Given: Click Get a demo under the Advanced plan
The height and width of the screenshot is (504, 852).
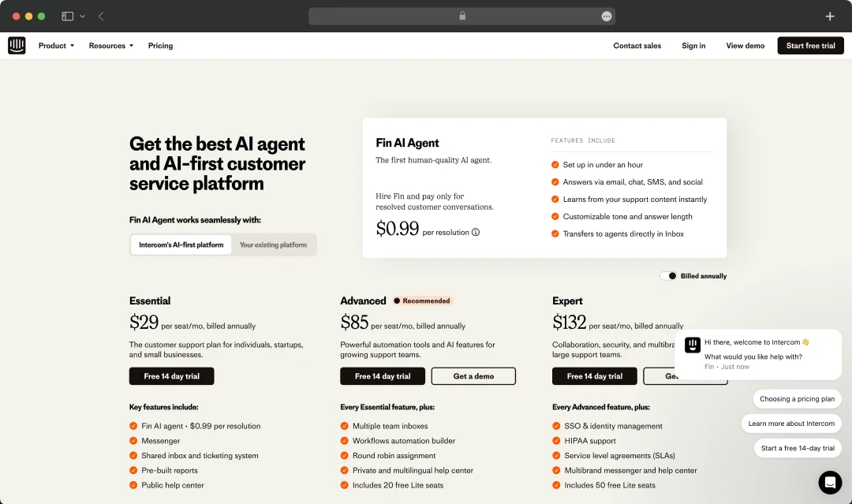Looking at the screenshot, I should pos(473,376).
